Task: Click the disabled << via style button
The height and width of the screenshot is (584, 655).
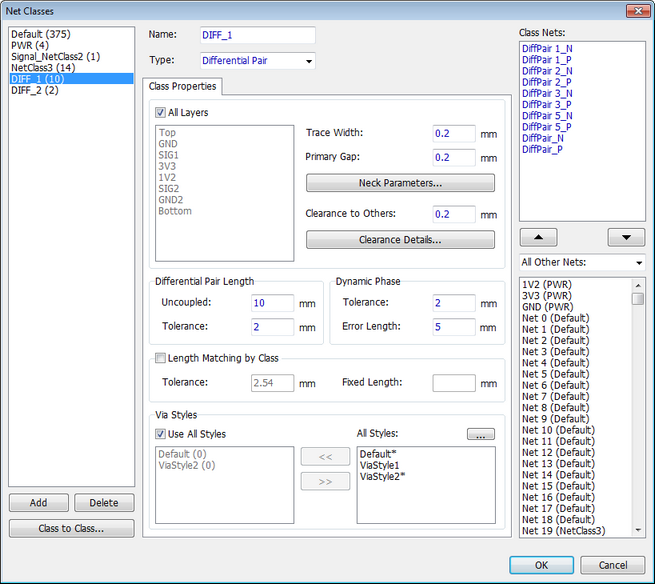Action: pyautogui.click(x=325, y=457)
